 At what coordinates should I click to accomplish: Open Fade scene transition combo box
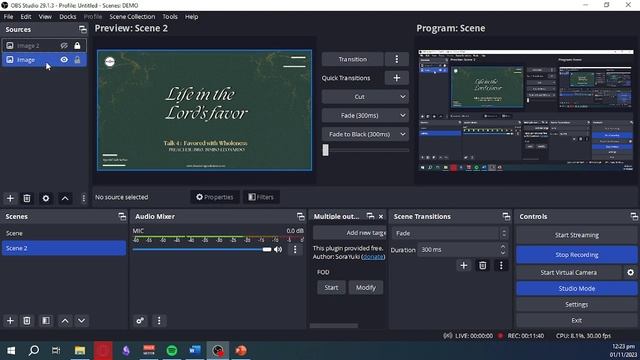[450, 233]
